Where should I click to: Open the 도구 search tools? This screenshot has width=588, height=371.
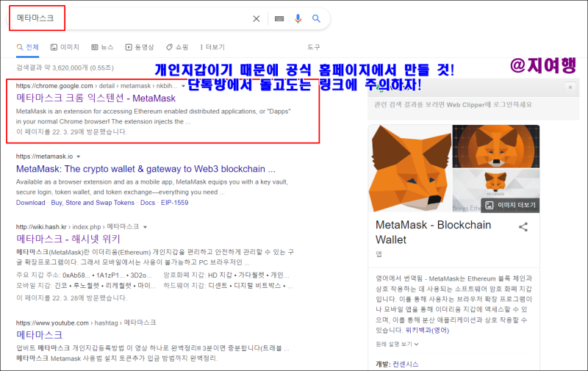point(314,47)
